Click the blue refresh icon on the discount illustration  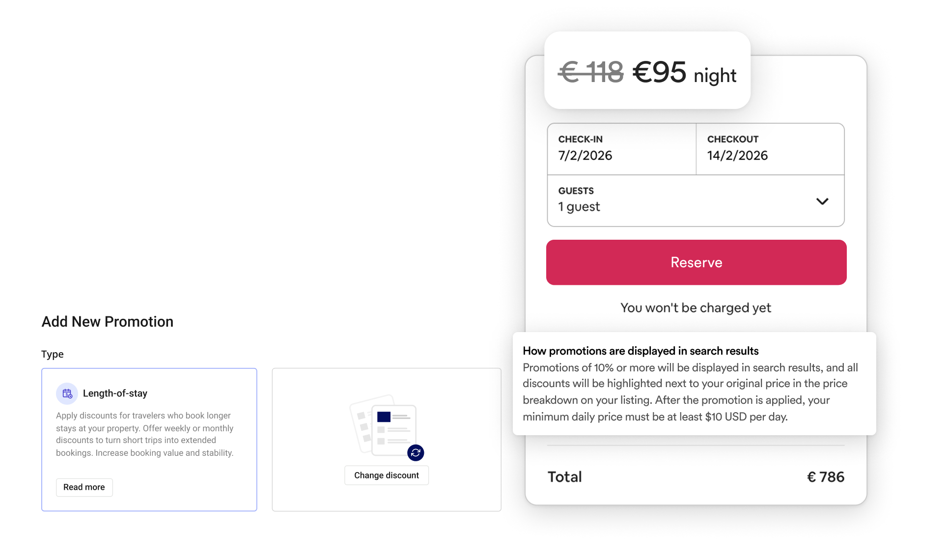click(416, 452)
